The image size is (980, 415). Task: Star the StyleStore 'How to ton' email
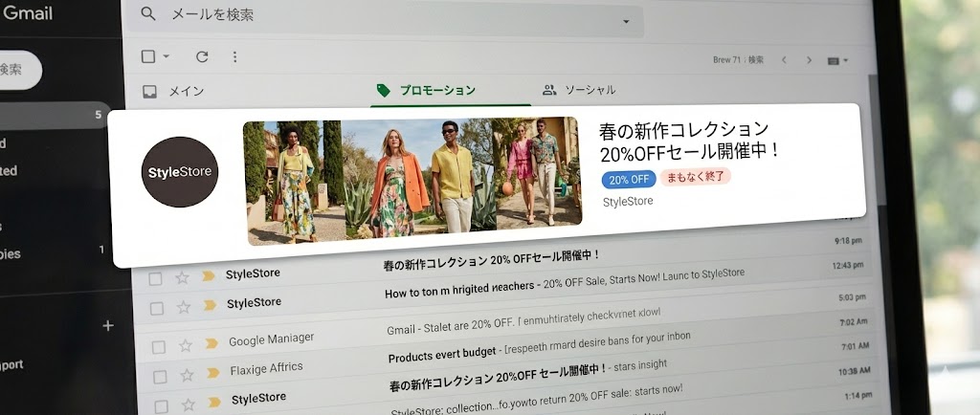183,307
